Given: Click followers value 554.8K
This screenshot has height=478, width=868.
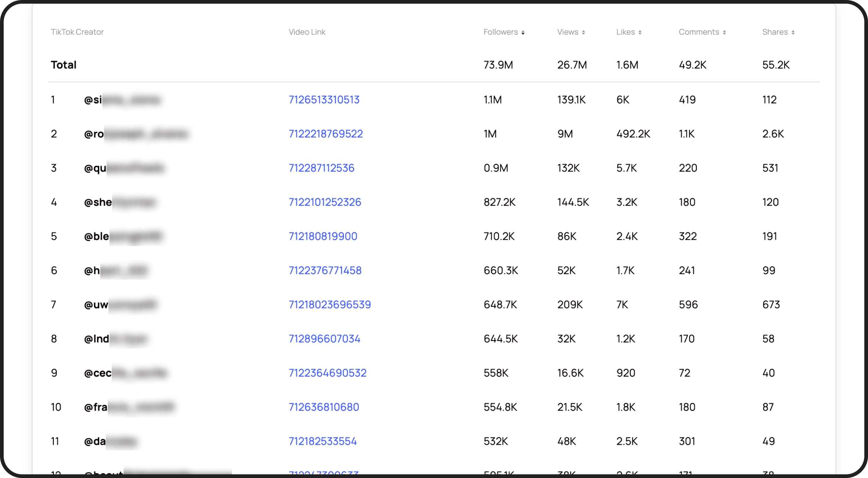Looking at the screenshot, I should pyautogui.click(x=500, y=407).
